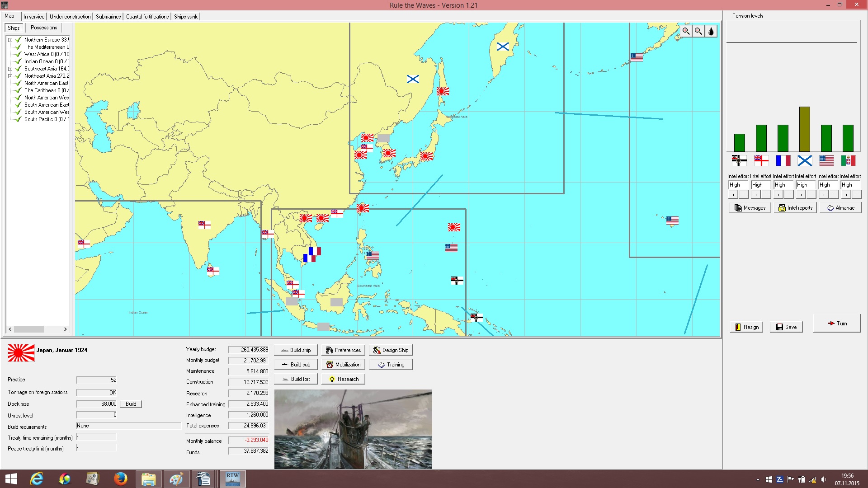Screen dimensions: 868x488
Task: Open the Research screen
Action: point(343,379)
